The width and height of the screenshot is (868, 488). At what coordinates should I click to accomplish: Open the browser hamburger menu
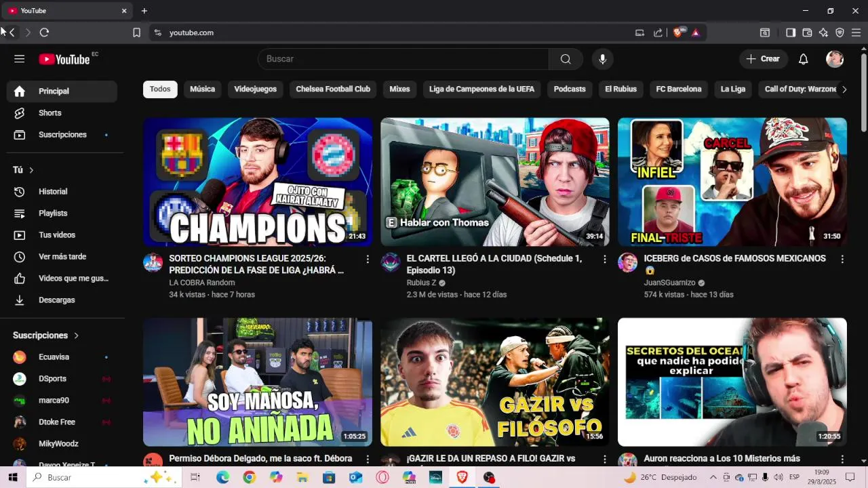point(856,33)
